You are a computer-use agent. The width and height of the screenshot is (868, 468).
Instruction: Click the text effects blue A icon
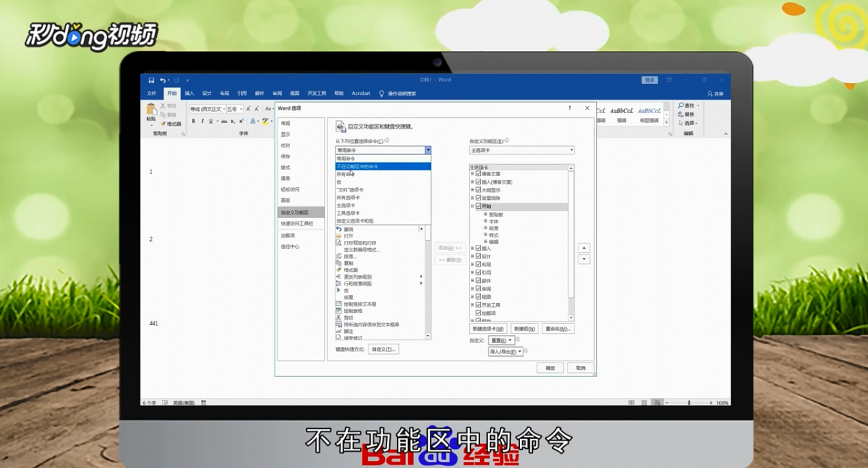(x=253, y=121)
